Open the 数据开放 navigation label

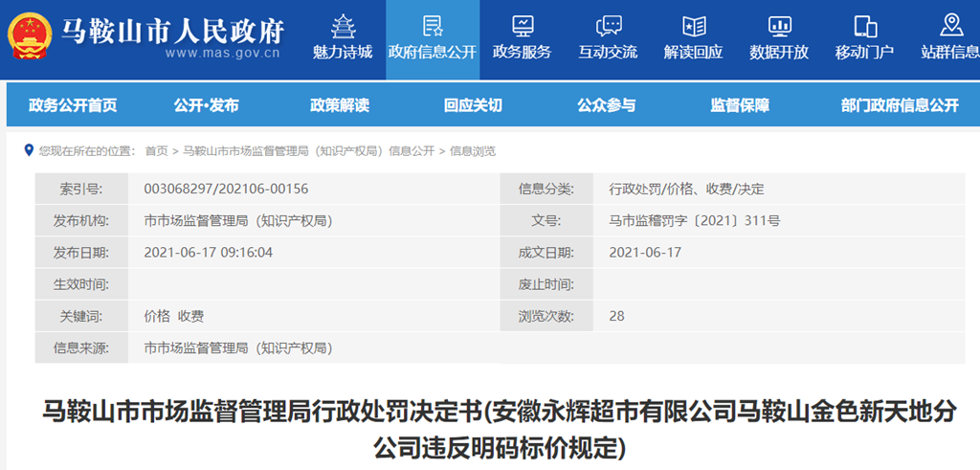(x=779, y=52)
